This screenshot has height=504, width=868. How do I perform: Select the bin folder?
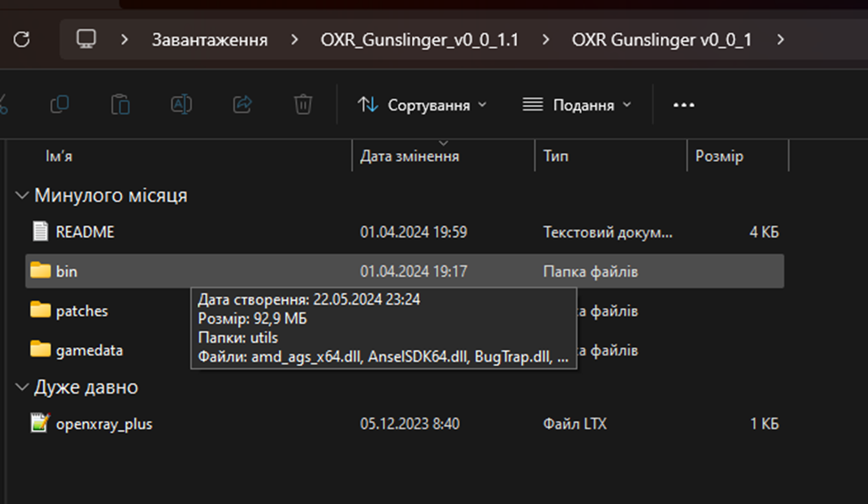[x=404, y=271]
